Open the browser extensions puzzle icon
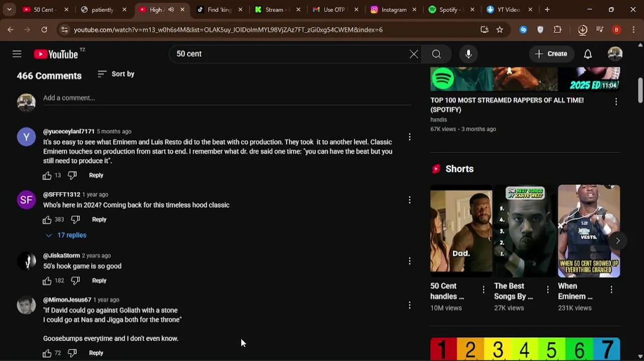The height and width of the screenshot is (361, 644). 557,30
